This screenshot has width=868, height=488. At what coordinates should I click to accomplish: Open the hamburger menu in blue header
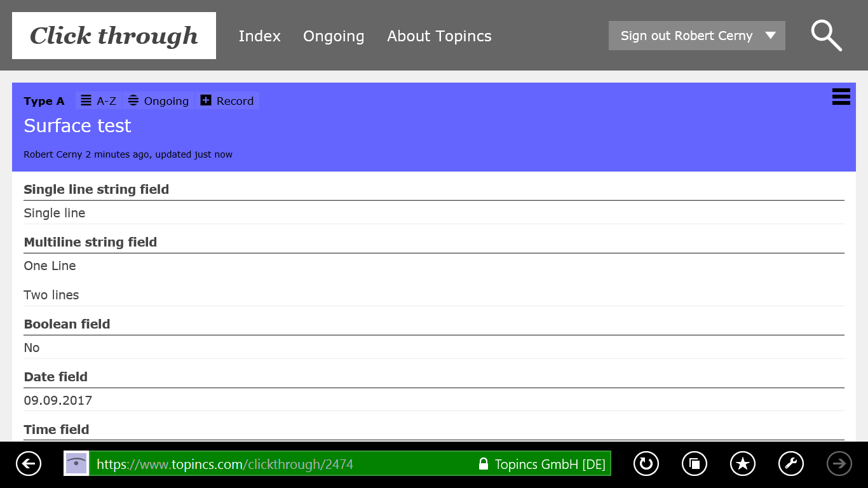(x=841, y=97)
